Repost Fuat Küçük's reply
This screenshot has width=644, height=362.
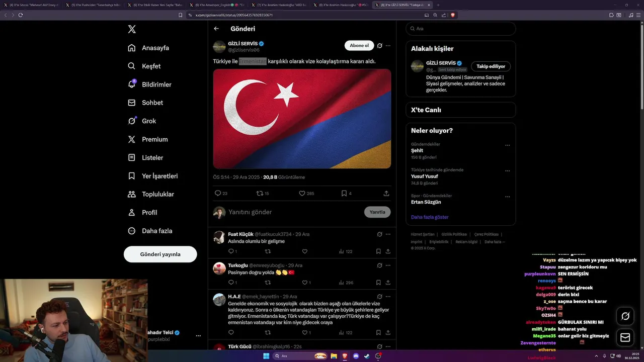click(268, 251)
